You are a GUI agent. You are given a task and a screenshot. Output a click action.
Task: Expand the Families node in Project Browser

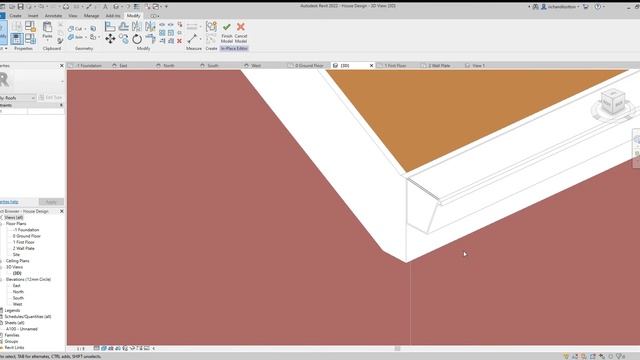pos(2,335)
